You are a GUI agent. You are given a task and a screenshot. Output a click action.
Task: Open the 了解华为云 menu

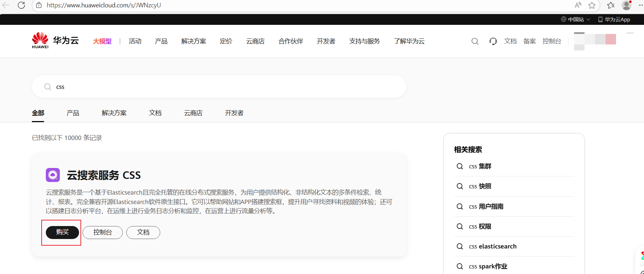[409, 41]
